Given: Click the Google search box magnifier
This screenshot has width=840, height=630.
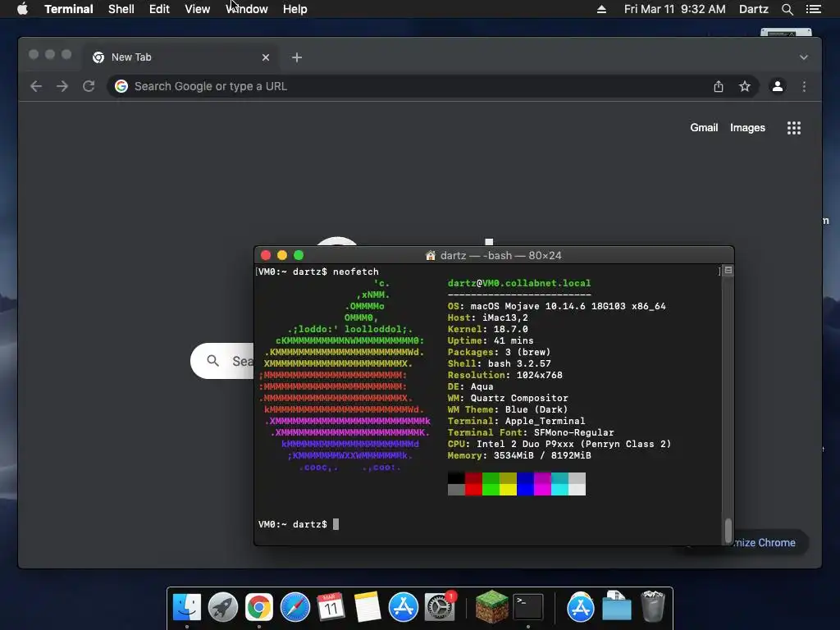Looking at the screenshot, I should 212,361.
